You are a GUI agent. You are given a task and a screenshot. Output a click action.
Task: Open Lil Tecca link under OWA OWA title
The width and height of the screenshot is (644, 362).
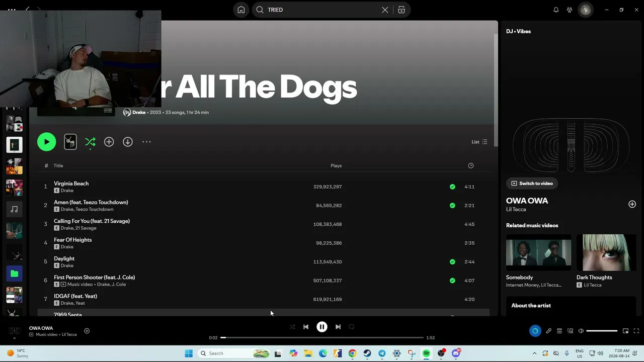point(516,209)
